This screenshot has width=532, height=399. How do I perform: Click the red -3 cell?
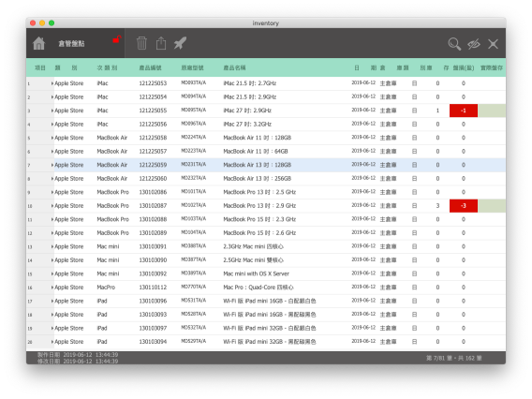coord(464,206)
